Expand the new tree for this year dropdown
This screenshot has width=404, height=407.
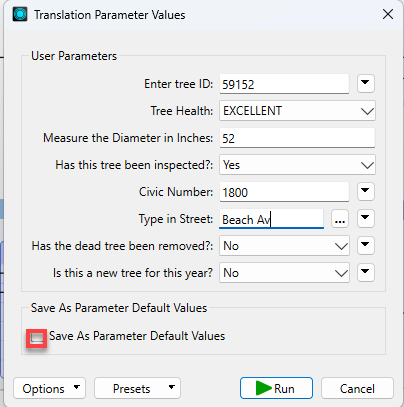pos(284,273)
